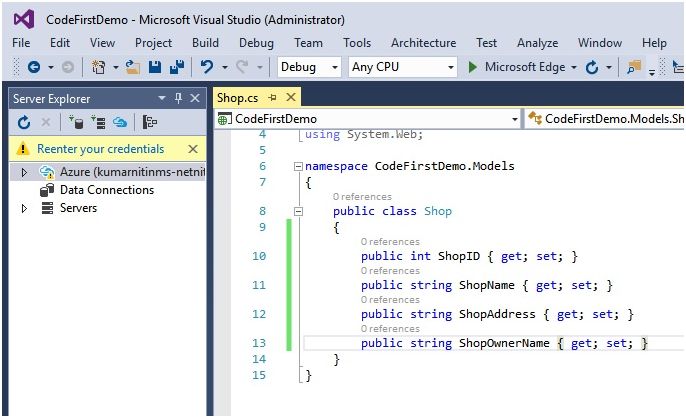Click the browser refresh icon beside Microsoft Edge
Image resolution: width=686 pixels, height=418 pixels.
[592, 67]
